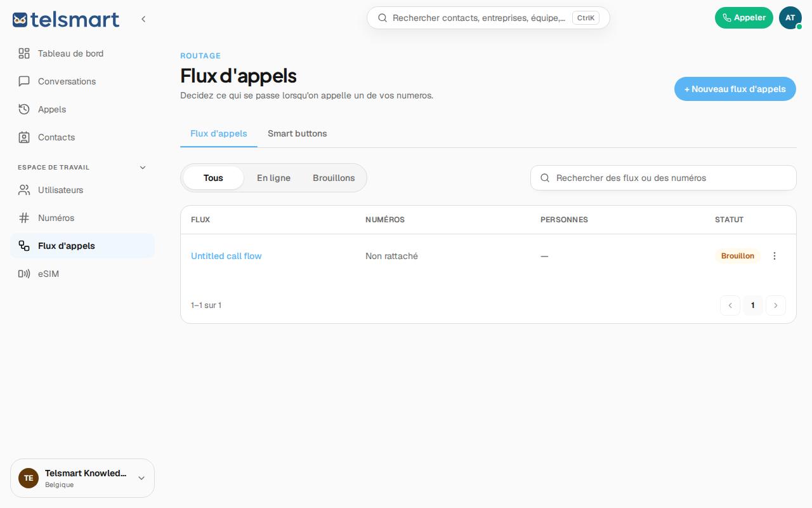Focus the global contacts search field
812x508 pixels.
click(x=488, y=18)
